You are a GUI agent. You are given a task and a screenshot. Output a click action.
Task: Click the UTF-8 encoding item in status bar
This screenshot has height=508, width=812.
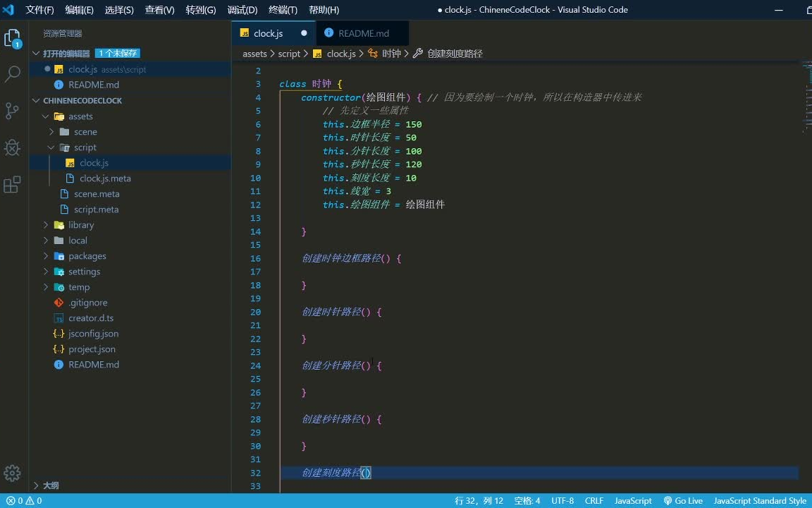[562, 500]
